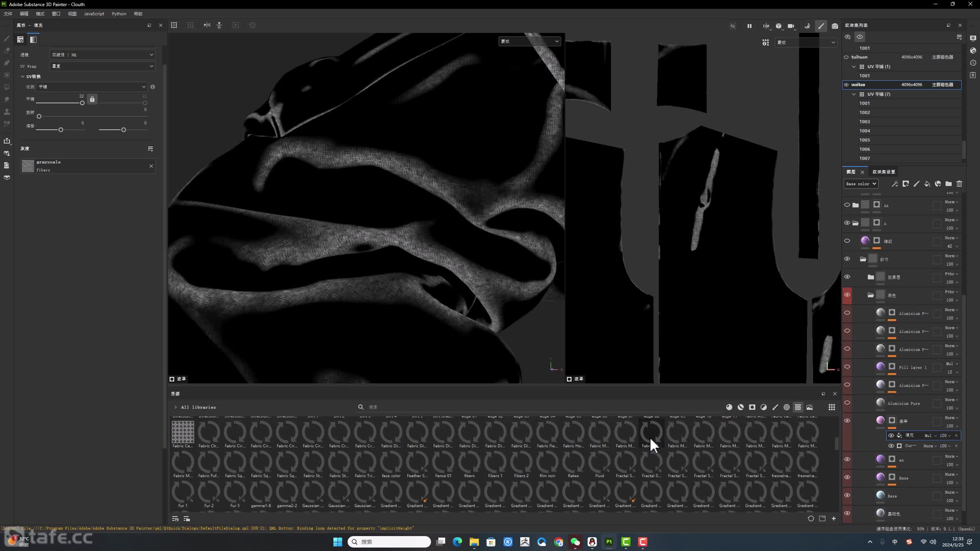Open the Iray render croissant icon
This screenshot has width=980, height=551.
(807, 26)
